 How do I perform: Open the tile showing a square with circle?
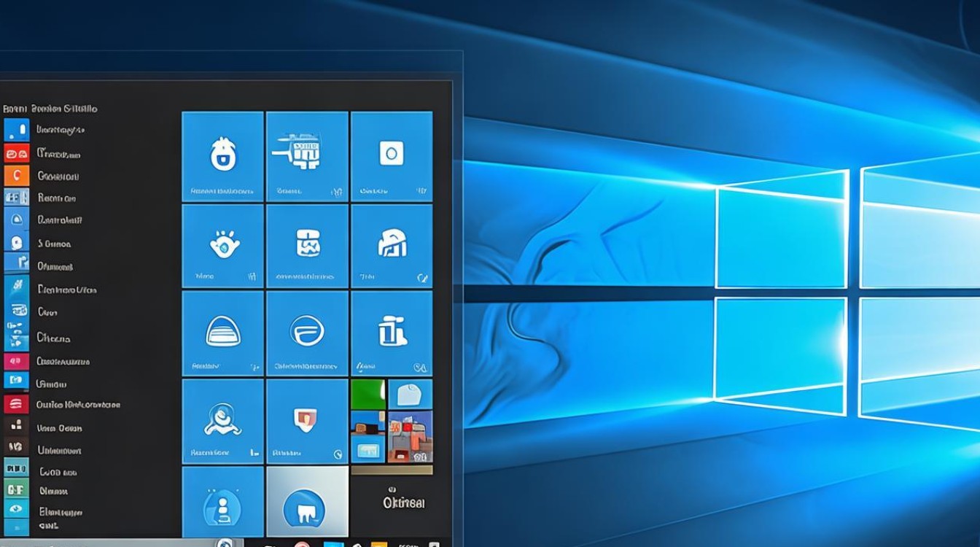[392, 156]
